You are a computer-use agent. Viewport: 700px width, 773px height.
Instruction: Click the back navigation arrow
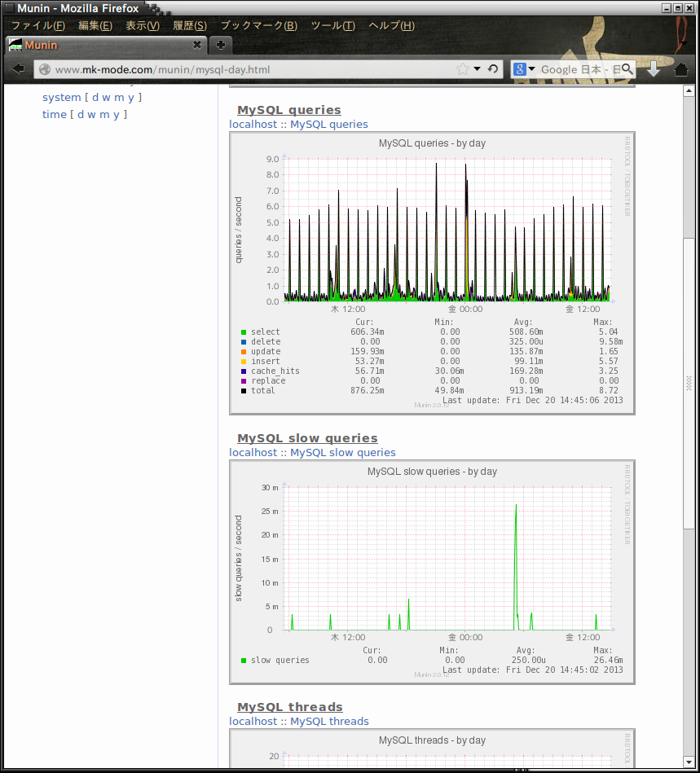pos(17,69)
